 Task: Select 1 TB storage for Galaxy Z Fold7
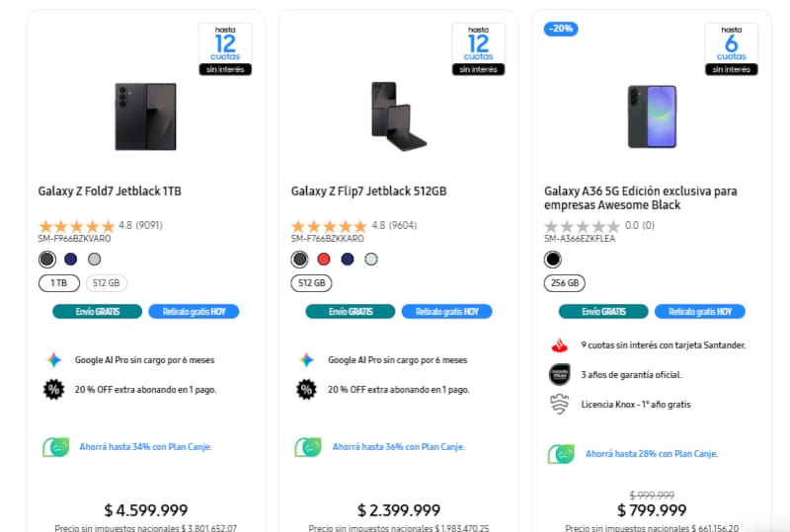pyautogui.click(x=58, y=283)
